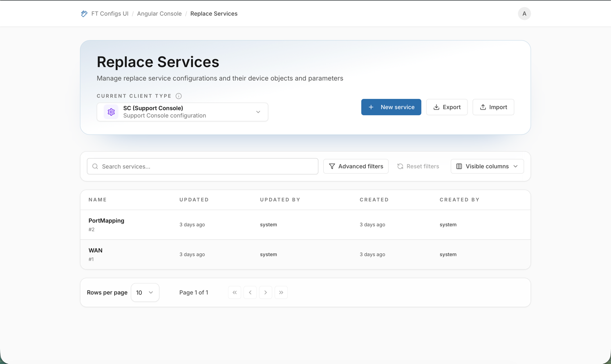Create a New service
The image size is (611, 364).
click(x=391, y=107)
